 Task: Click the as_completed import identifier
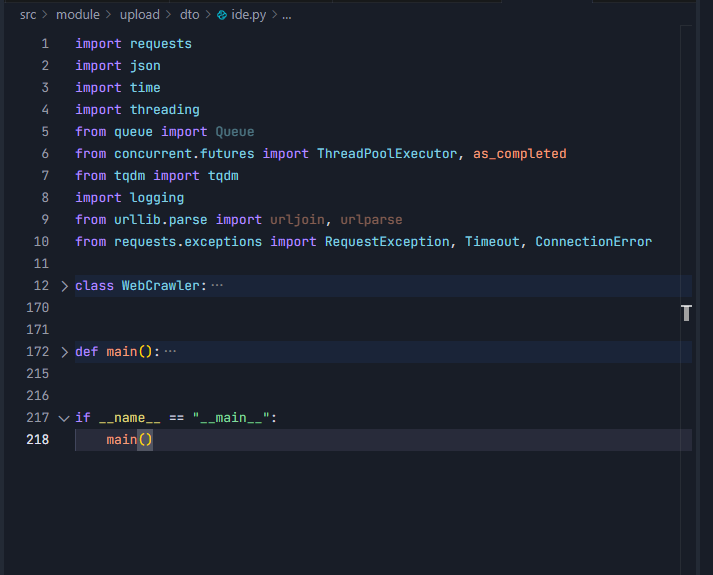519,154
